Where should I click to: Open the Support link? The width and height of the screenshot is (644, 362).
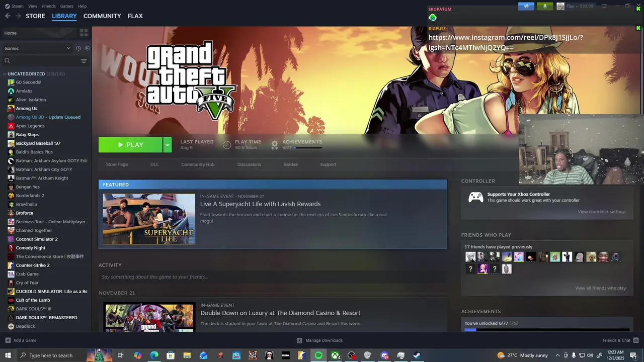click(x=328, y=164)
